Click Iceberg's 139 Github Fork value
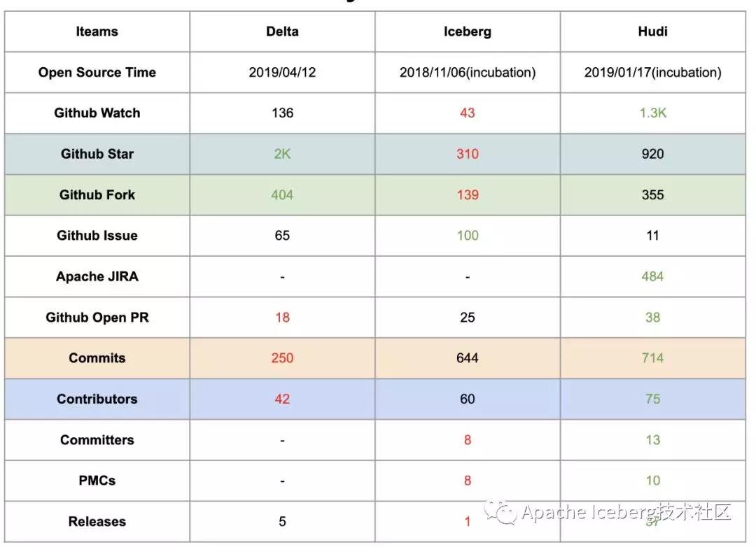Screen dimensions: 756x547 click(467, 194)
